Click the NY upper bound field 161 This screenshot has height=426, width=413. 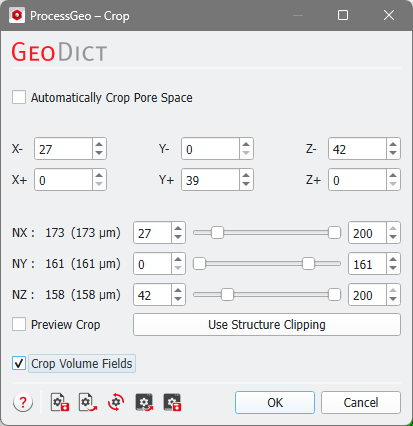click(367, 264)
